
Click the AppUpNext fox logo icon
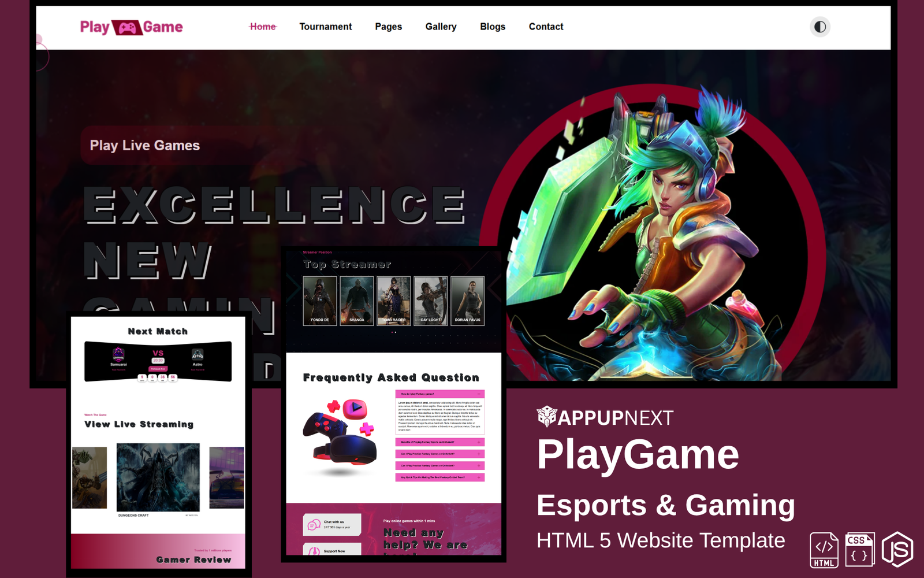click(x=546, y=416)
